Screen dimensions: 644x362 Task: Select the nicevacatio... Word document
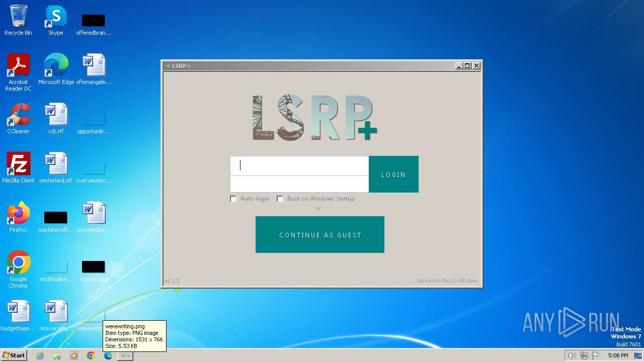[56, 315]
